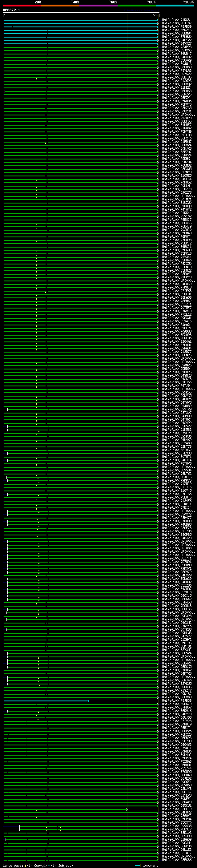This screenshot has height=868, width=197.
Task: Select the label UniRef100_P33744
Action: click(x=177, y=768)
